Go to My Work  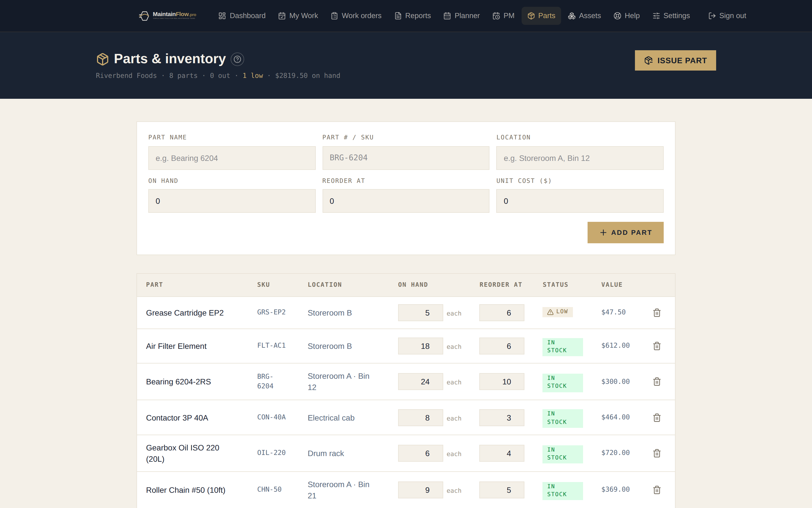tap(298, 16)
